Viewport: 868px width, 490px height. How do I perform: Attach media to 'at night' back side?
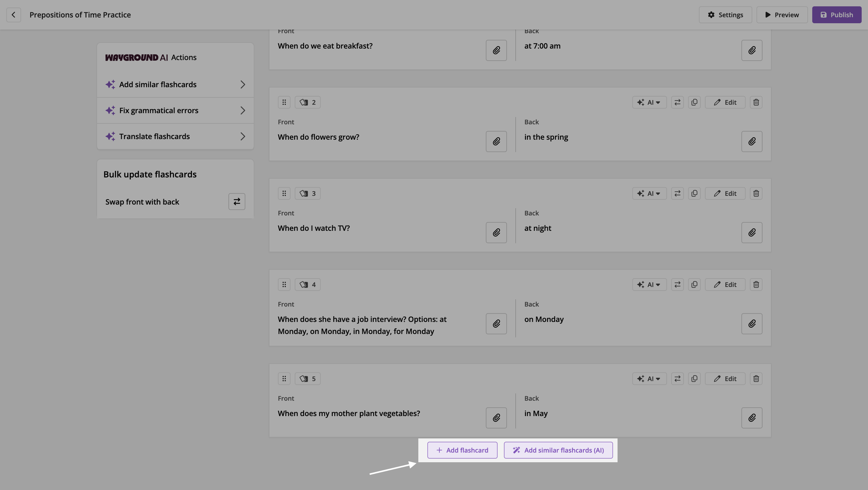point(751,233)
